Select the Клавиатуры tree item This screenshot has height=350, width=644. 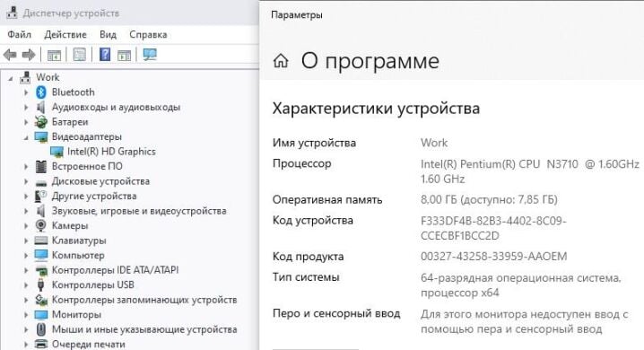pos(79,241)
